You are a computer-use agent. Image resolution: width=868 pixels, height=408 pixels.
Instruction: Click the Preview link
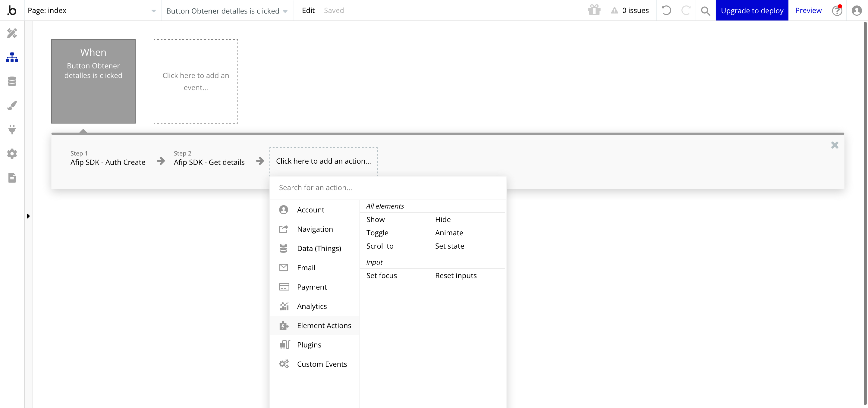click(808, 11)
